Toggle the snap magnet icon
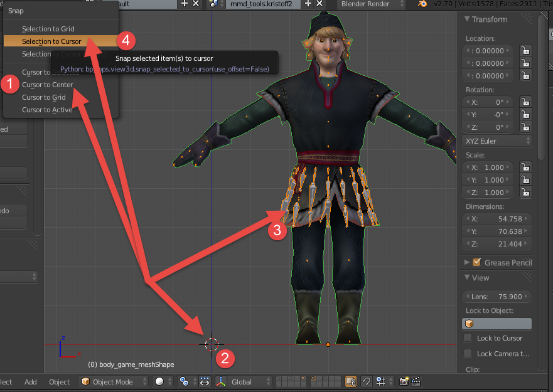553x392 pixels. click(x=367, y=381)
